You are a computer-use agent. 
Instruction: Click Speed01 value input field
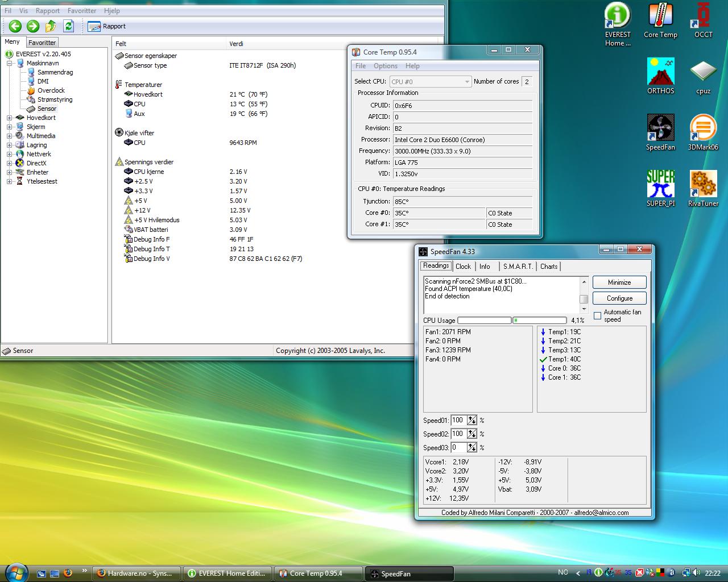pos(458,420)
